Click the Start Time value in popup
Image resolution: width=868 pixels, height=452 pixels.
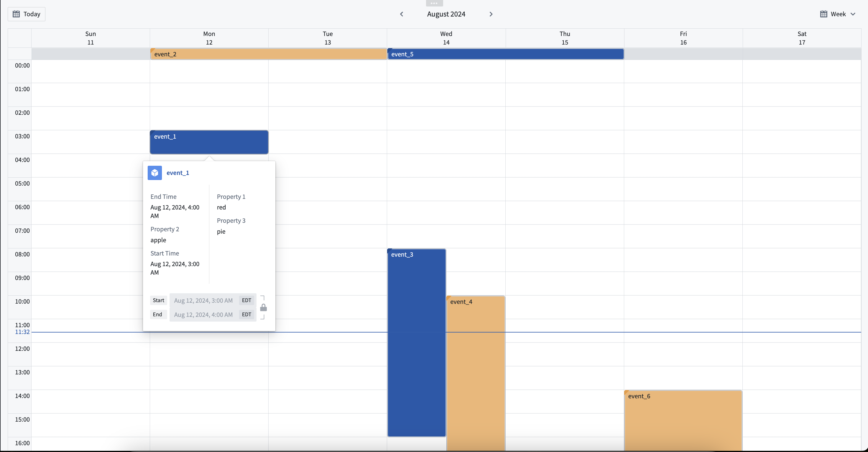tap(175, 268)
